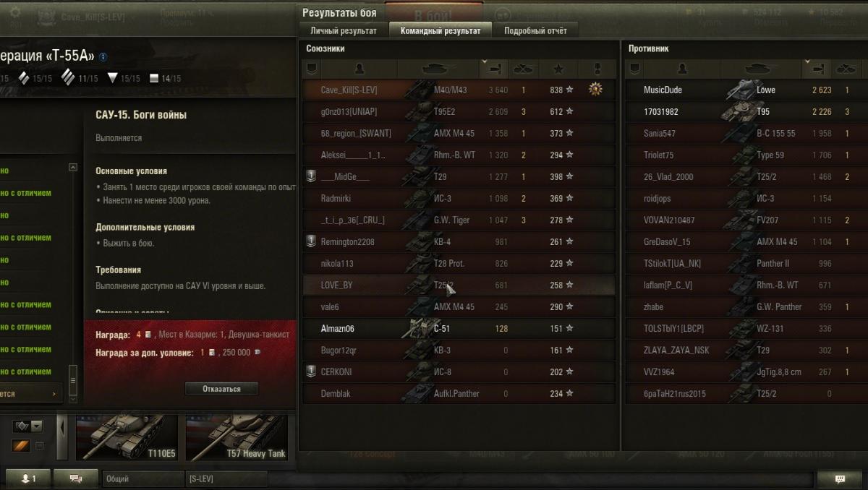Image resolution: width=868 pixels, height=490 pixels.
Task: Sort allies by kills column icon
Action: click(523, 69)
